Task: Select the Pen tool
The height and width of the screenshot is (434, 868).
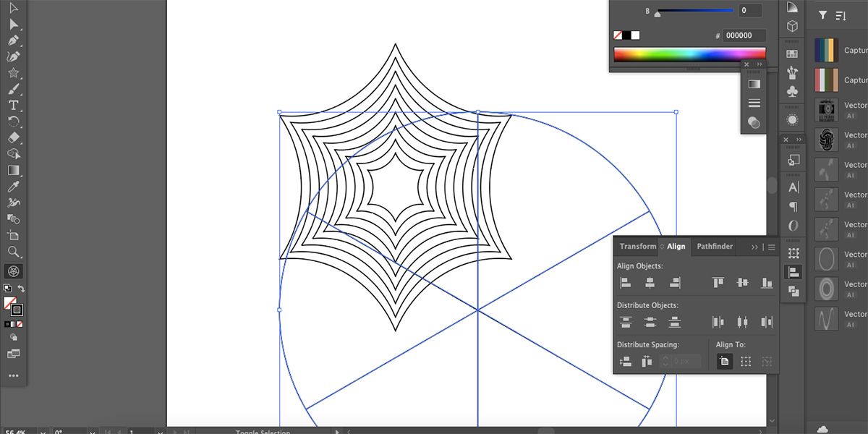Action: coord(13,41)
